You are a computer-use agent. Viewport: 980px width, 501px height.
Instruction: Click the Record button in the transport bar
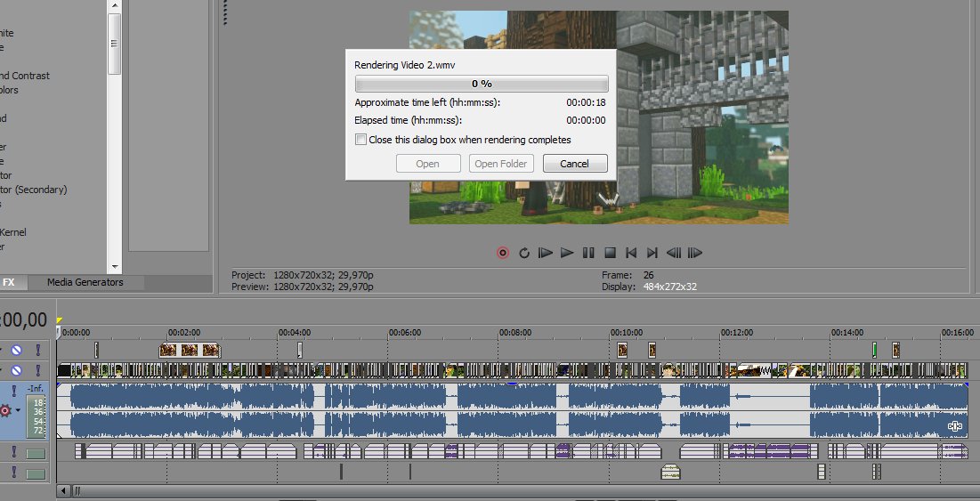point(503,253)
